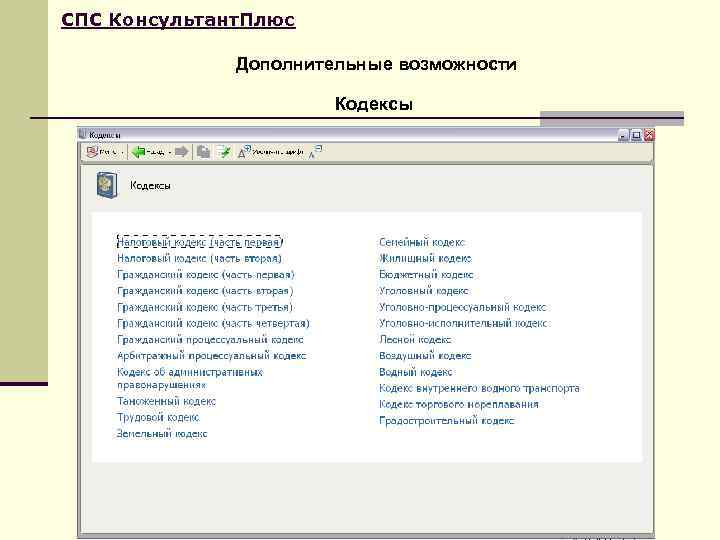Click the menu icon in the Кодексы toolbar
This screenshot has height=540, width=720.
click(92, 152)
